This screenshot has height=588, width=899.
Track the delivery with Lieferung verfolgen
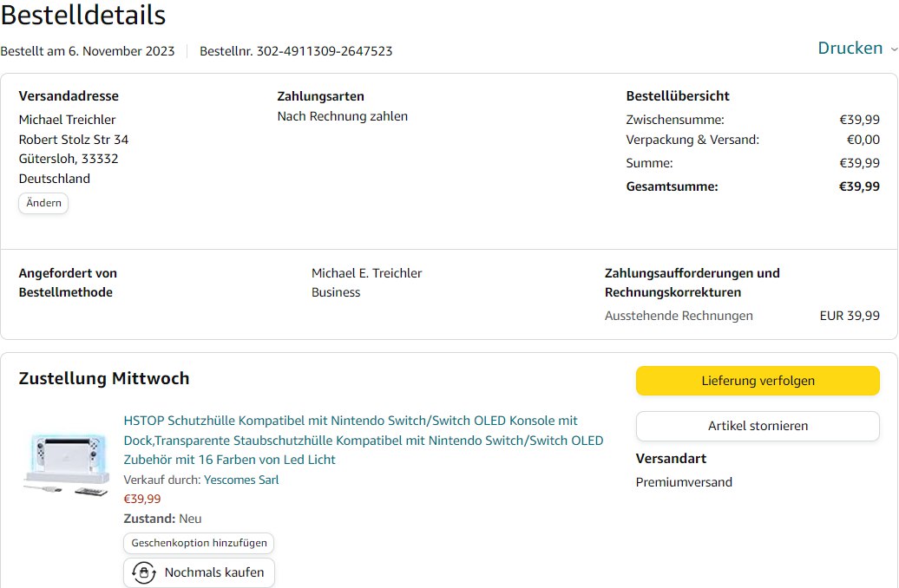click(758, 381)
